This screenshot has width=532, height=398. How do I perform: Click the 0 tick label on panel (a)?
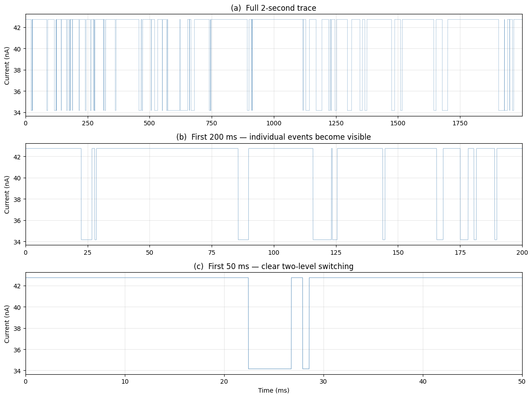click(x=26, y=123)
